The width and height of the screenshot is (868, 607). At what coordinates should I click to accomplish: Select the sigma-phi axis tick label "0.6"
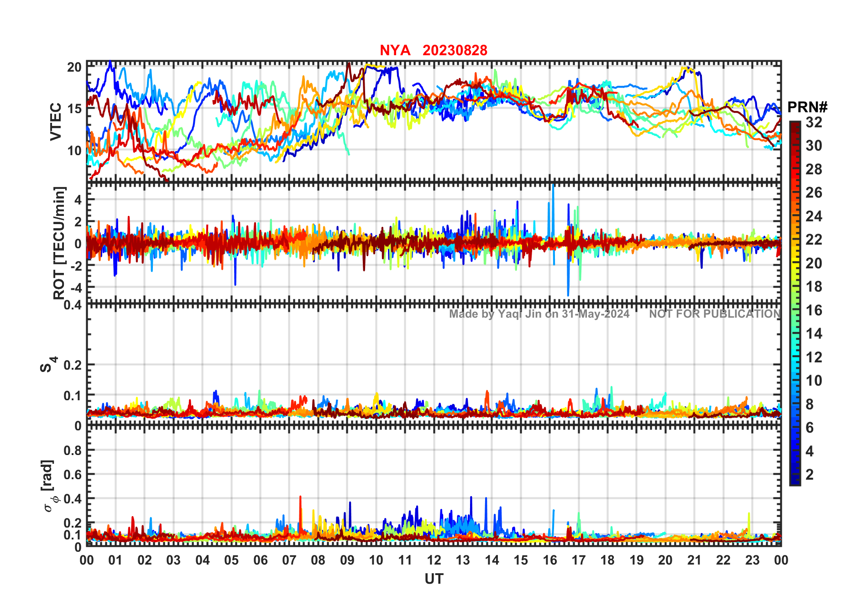pyautogui.click(x=73, y=474)
